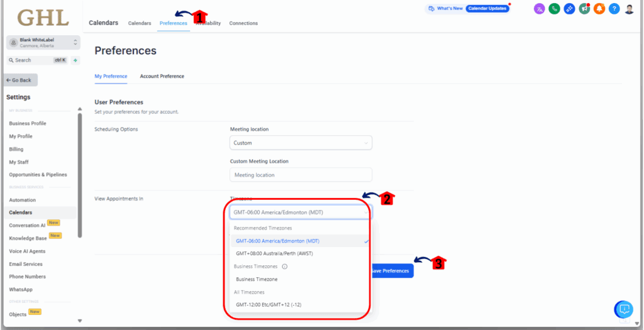Open the blue AI sparkle icon
The height and width of the screenshot is (330, 644).
(569, 9)
